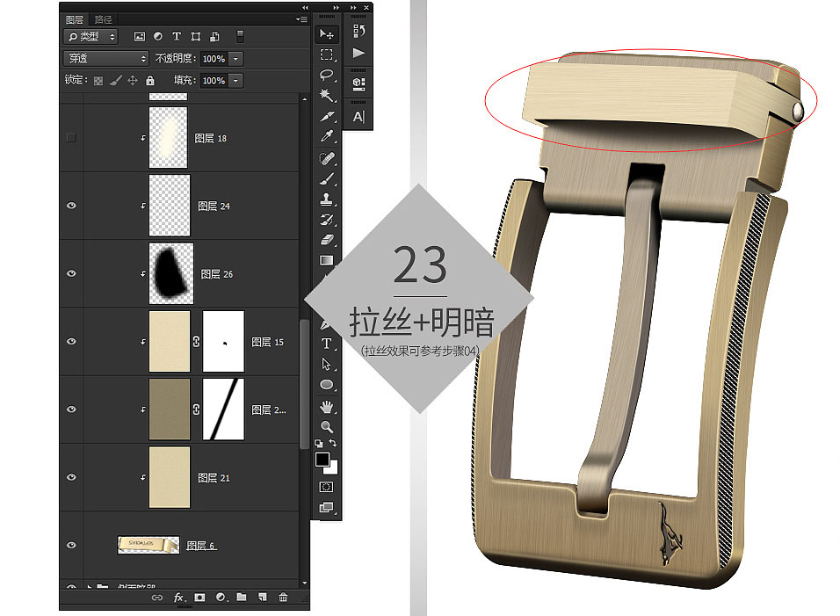Reset to default foreground and background colors
Screen dimensions: 840x616
pos(319,444)
